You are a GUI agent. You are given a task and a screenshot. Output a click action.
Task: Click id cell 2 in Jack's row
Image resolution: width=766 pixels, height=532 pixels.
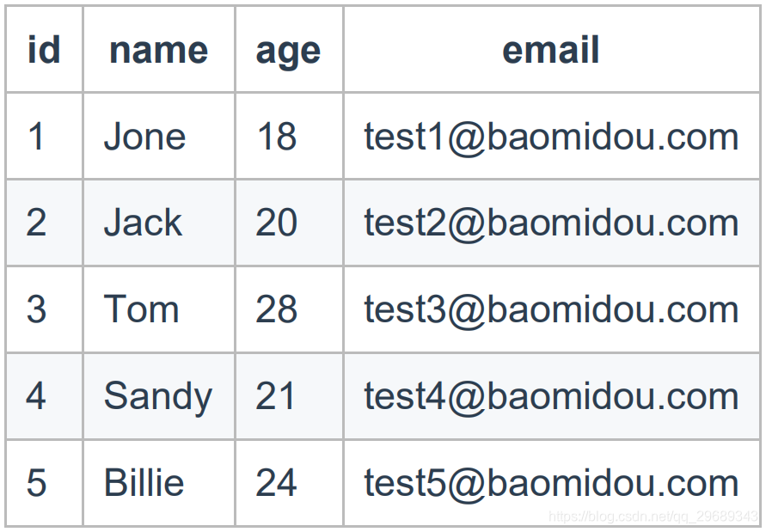36,223
